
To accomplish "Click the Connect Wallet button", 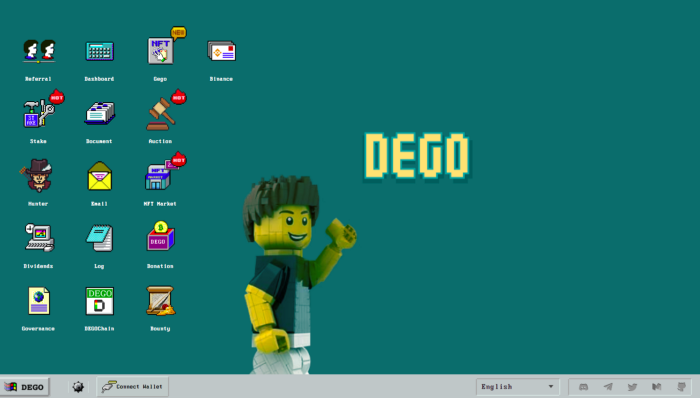I will (133, 387).
